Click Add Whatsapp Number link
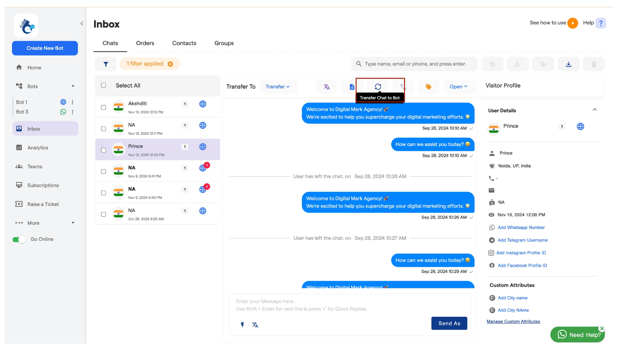The image size is (629, 364). tap(521, 227)
